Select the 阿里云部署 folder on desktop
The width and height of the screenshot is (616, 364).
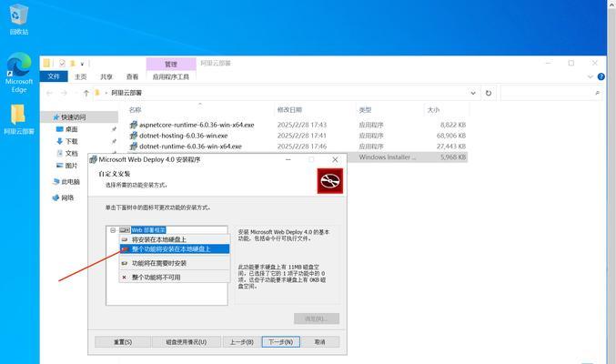click(x=18, y=119)
